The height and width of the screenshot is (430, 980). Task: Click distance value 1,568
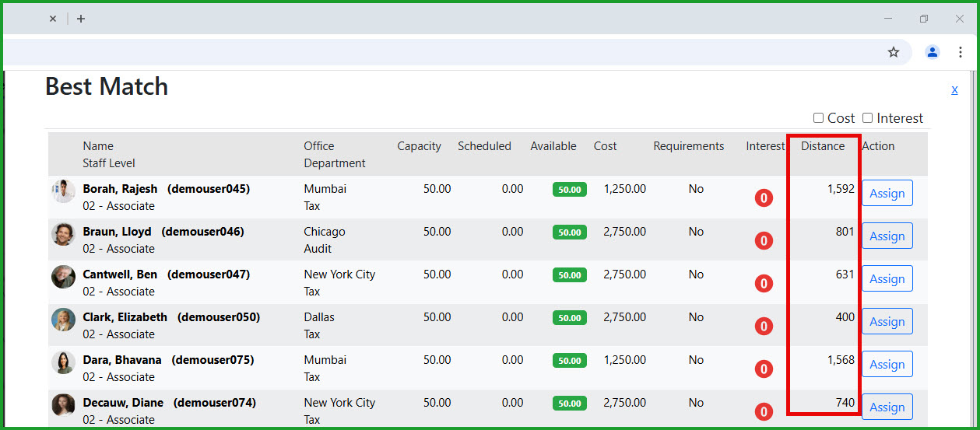pos(841,360)
